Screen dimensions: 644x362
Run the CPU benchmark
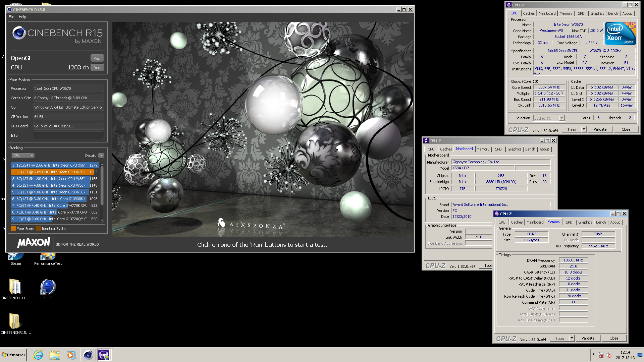(97, 67)
